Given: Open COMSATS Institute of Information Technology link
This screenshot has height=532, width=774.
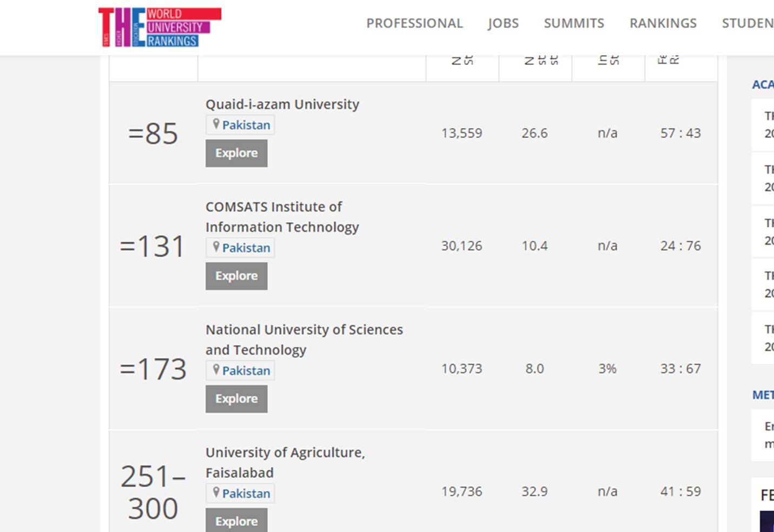Looking at the screenshot, I should (282, 217).
